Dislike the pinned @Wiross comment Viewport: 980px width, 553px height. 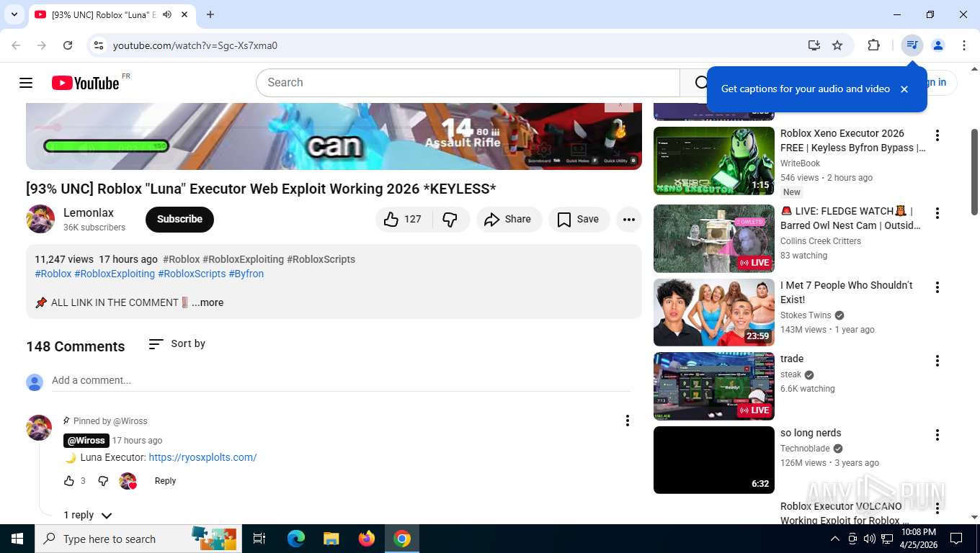(x=103, y=481)
